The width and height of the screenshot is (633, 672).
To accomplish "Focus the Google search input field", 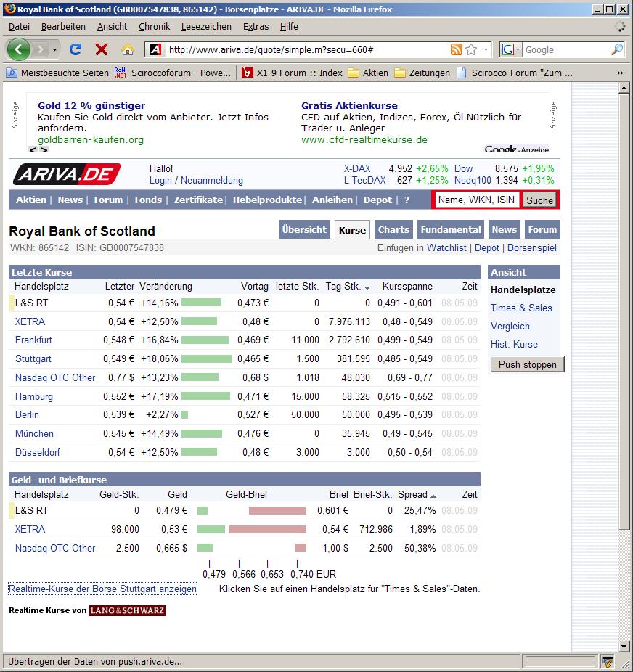I will pos(566,50).
